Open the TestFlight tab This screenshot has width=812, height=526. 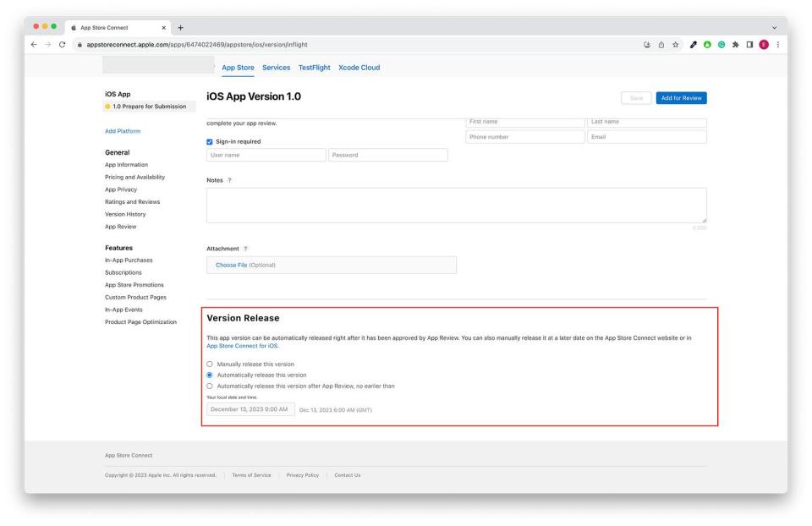click(315, 68)
